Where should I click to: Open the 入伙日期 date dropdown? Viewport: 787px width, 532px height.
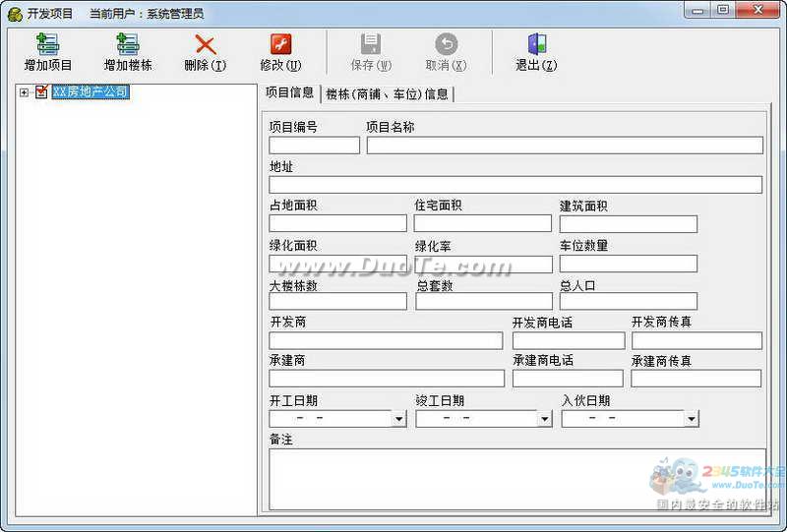click(691, 419)
